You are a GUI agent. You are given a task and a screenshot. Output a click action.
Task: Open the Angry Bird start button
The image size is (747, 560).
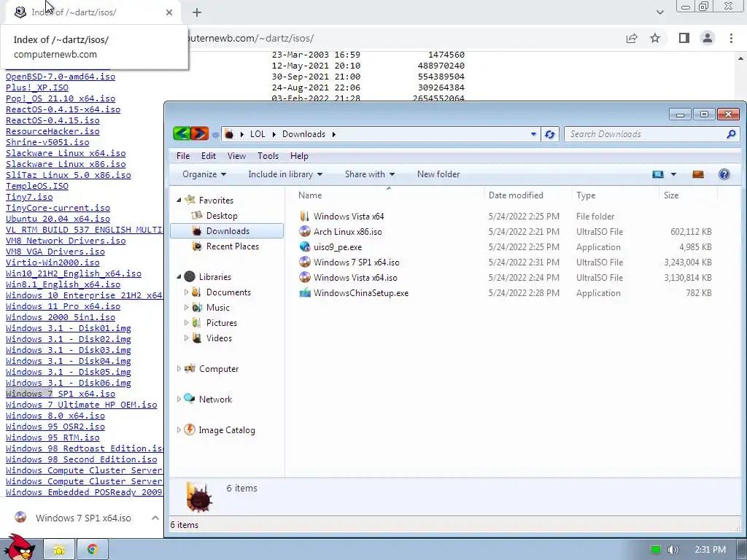point(19,548)
